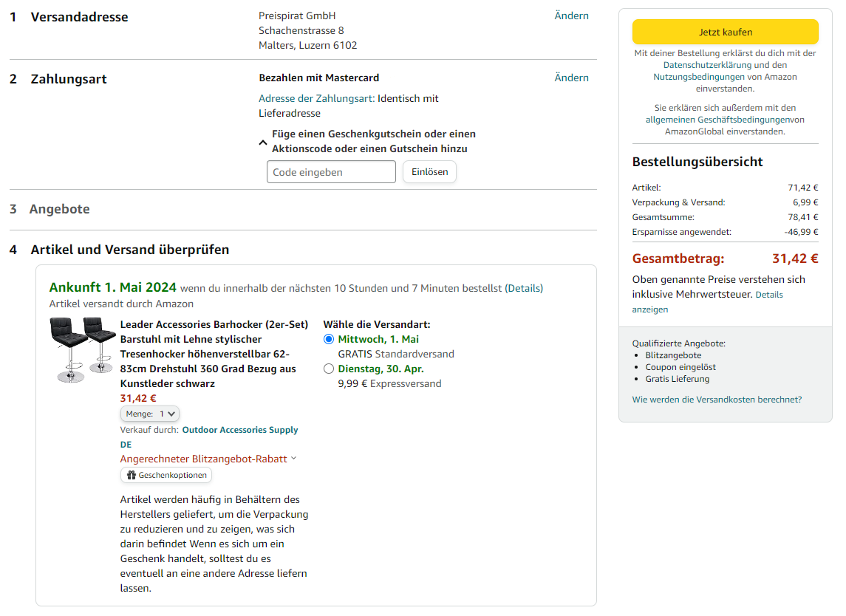Click Ändern next to Versandadresse
The height and width of the screenshot is (616, 846).
click(x=571, y=16)
